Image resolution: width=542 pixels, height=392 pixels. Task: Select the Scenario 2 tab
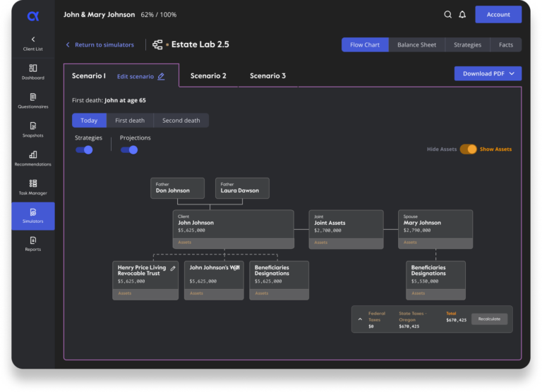click(208, 75)
